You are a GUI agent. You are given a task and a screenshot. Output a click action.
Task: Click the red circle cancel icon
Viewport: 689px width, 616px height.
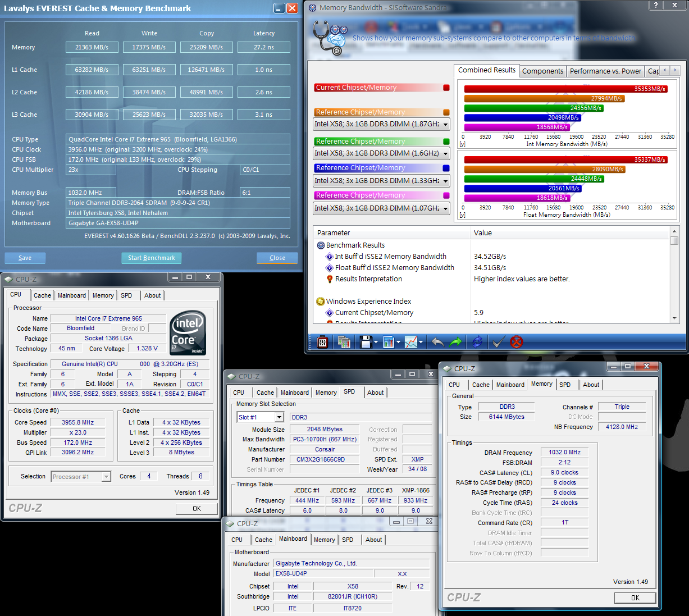pos(517,341)
